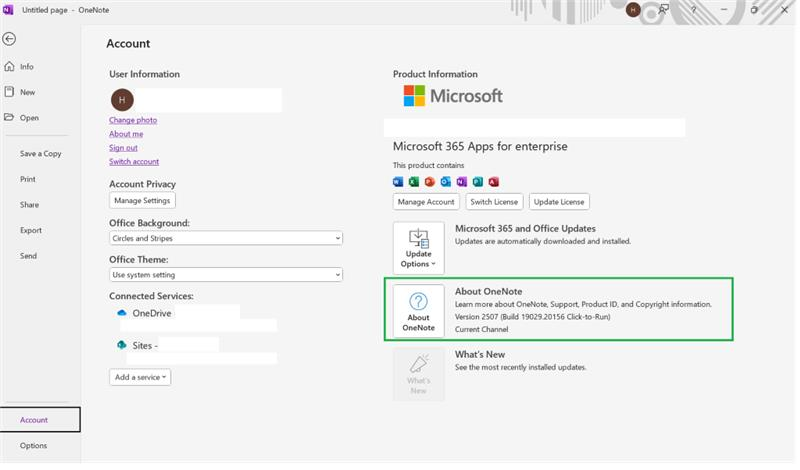The height and width of the screenshot is (470, 800).
Task: Click the Manage Account button
Action: click(427, 202)
